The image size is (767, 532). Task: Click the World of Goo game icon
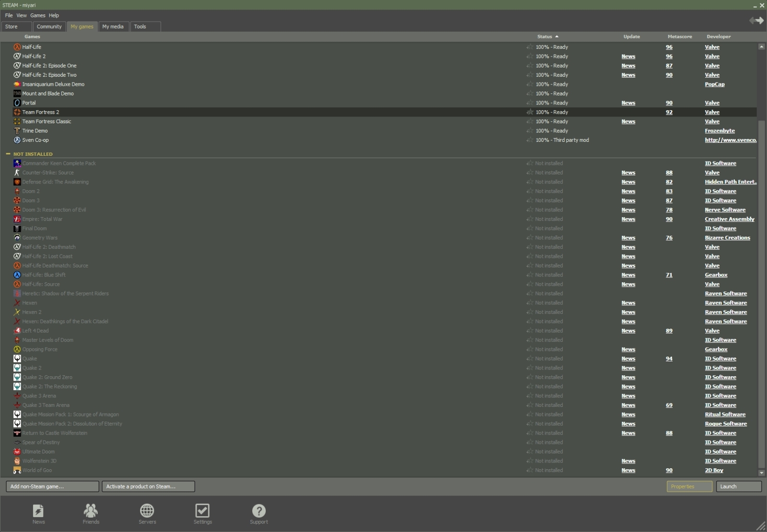tap(17, 471)
